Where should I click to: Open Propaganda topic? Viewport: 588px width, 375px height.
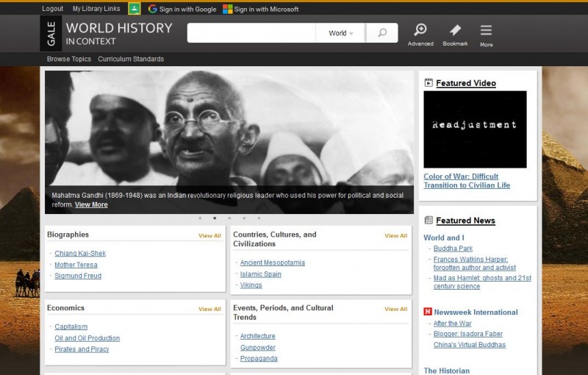(259, 359)
